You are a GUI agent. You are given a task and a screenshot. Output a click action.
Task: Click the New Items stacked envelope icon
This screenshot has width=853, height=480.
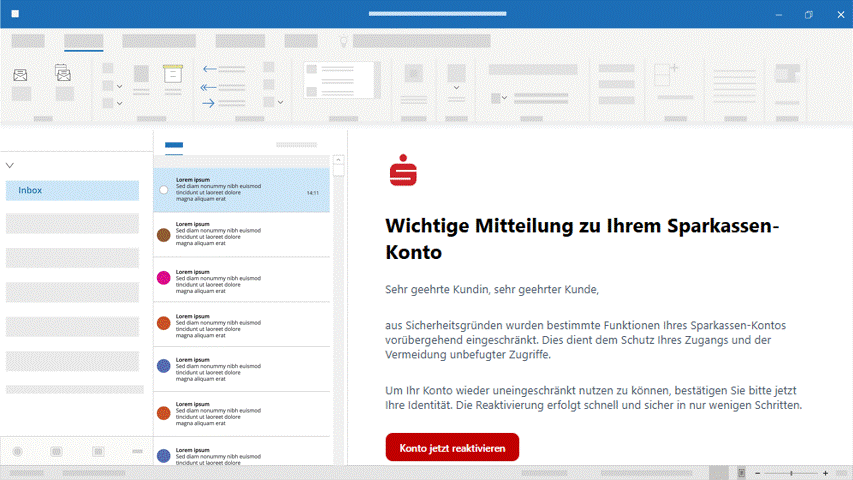(63, 73)
